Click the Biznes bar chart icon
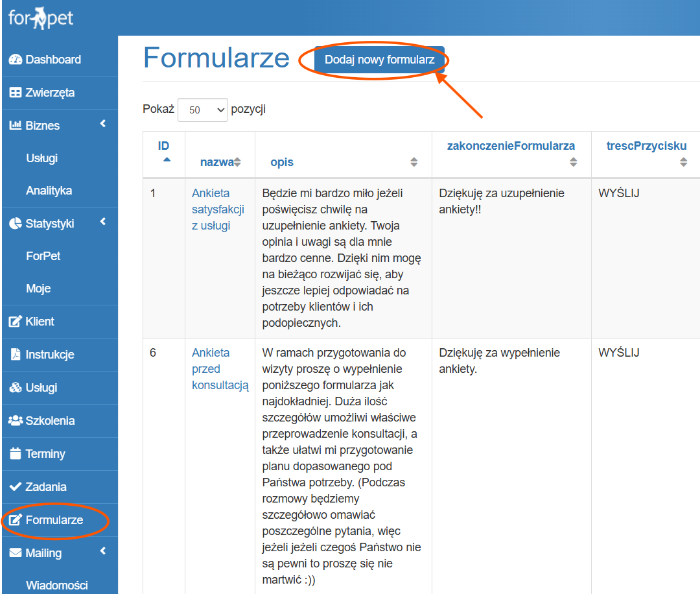The image size is (700, 594). coord(15,126)
